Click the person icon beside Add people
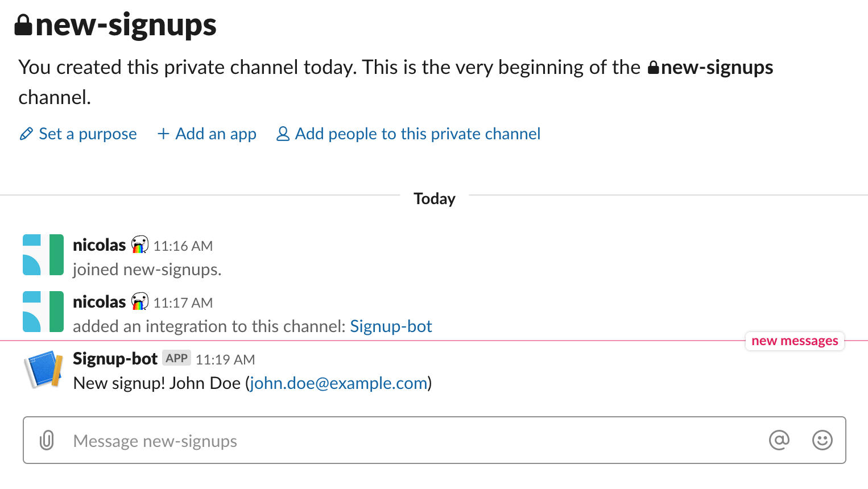Screen dimensions: 868x489 coord(283,134)
